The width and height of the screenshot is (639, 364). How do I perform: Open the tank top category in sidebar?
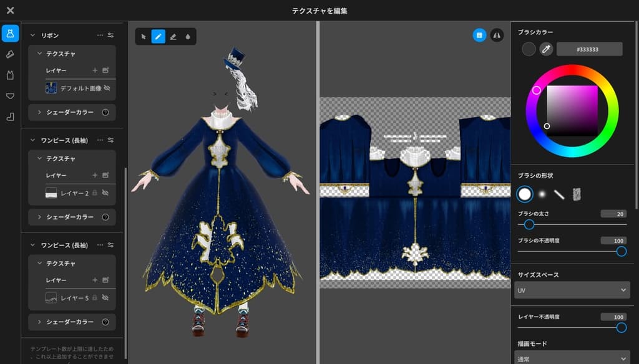click(10, 75)
